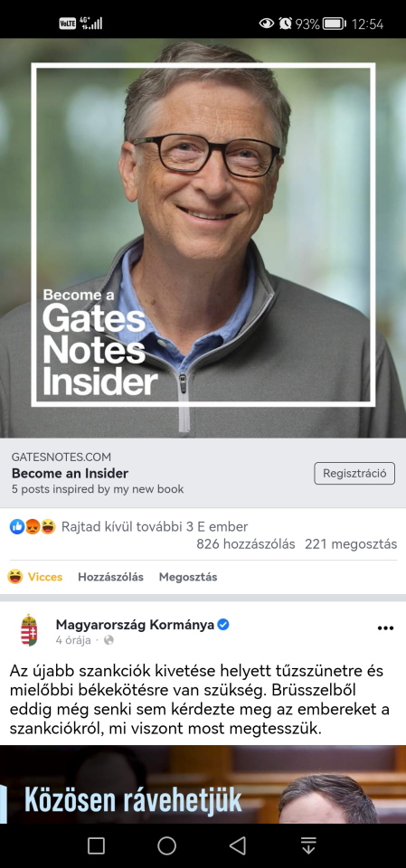Open Magyarország Kormánya profile picture
Image resolution: width=406 pixels, height=868 pixels.
(x=29, y=630)
